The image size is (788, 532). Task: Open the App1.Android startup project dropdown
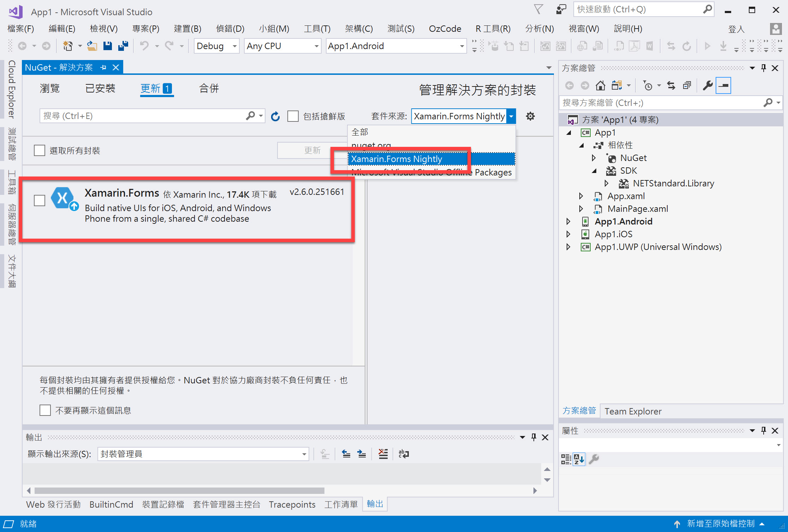pyautogui.click(x=396, y=46)
